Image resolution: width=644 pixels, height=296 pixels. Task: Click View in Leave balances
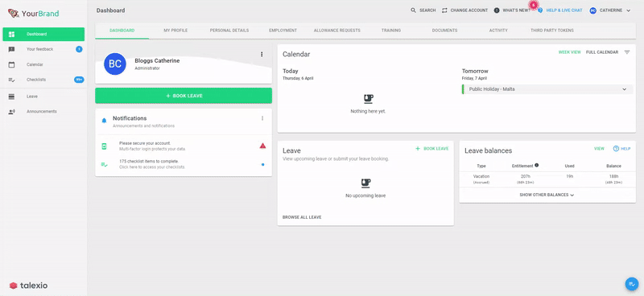coord(599,149)
